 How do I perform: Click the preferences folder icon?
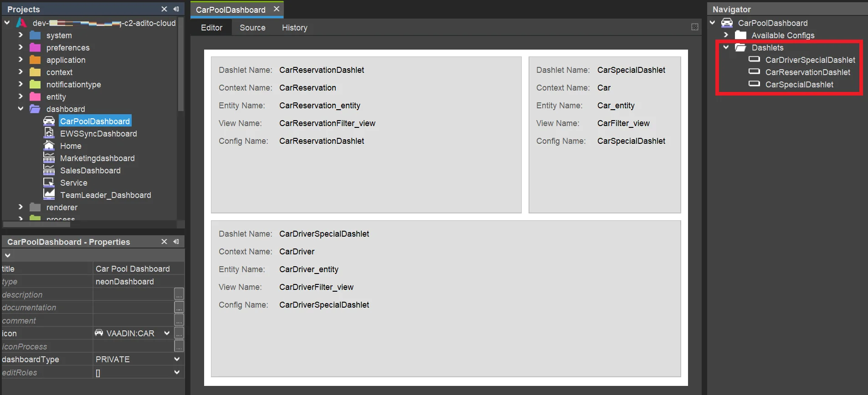pyautogui.click(x=35, y=47)
